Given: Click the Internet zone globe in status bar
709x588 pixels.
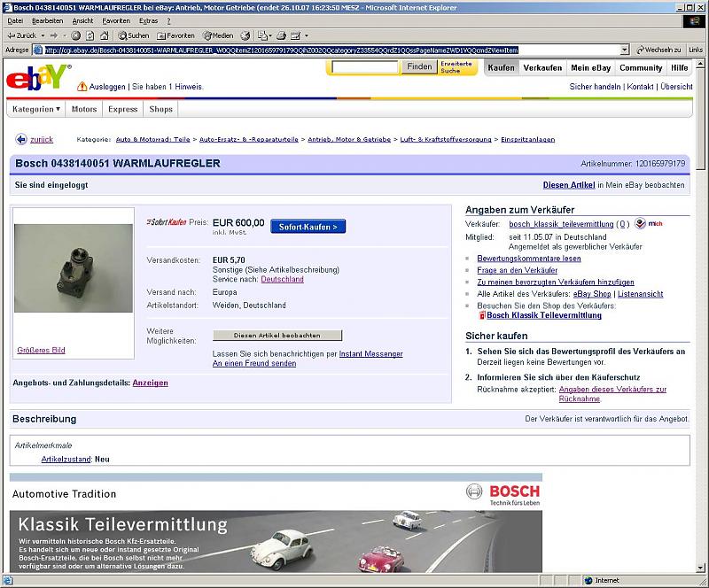Looking at the screenshot, I should point(588,580).
